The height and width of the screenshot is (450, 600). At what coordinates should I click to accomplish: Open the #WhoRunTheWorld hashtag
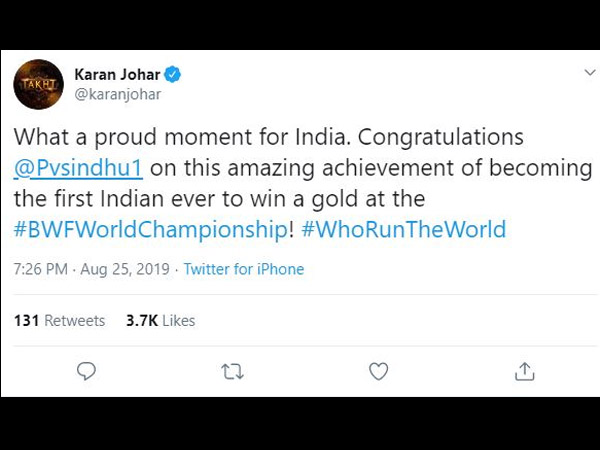tap(404, 230)
